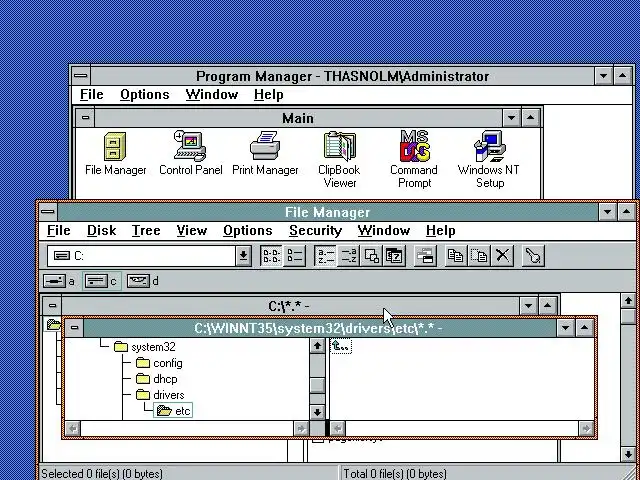Screen dimensions: 640x480
Task: Maximize the drivers\etc child window
Action: click(x=584, y=327)
